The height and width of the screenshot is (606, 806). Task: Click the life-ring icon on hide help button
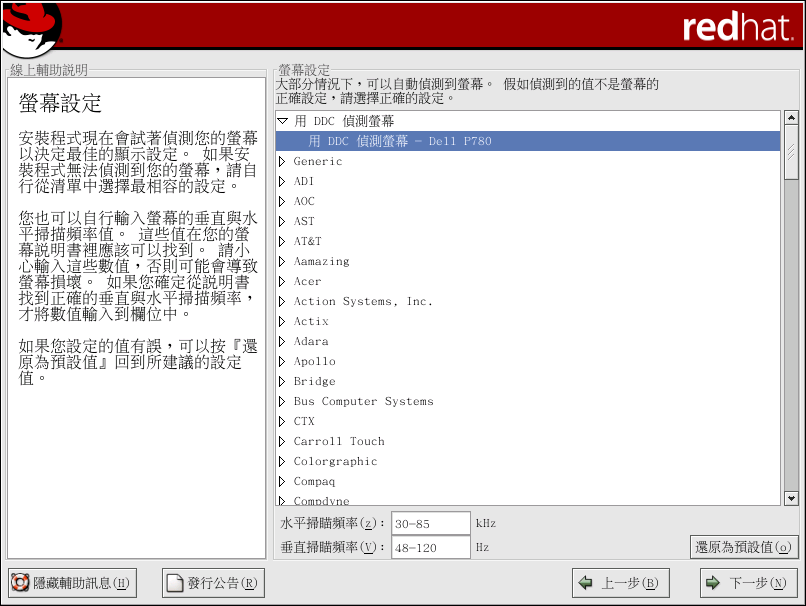point(19,583)
